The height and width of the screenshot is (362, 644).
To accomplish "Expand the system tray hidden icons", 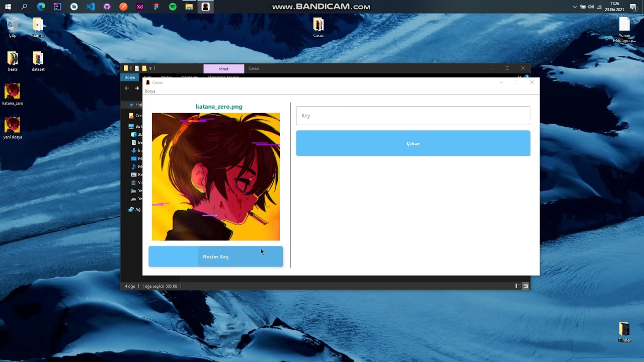I will 575,7.
